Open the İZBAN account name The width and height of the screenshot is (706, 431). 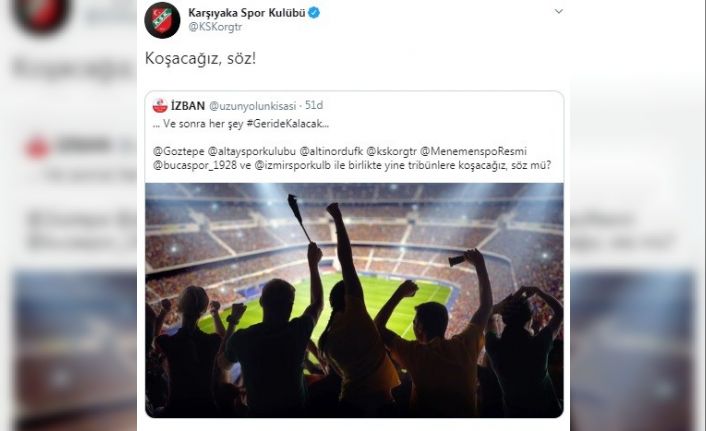pyautogui.click(x=188, y=106)
